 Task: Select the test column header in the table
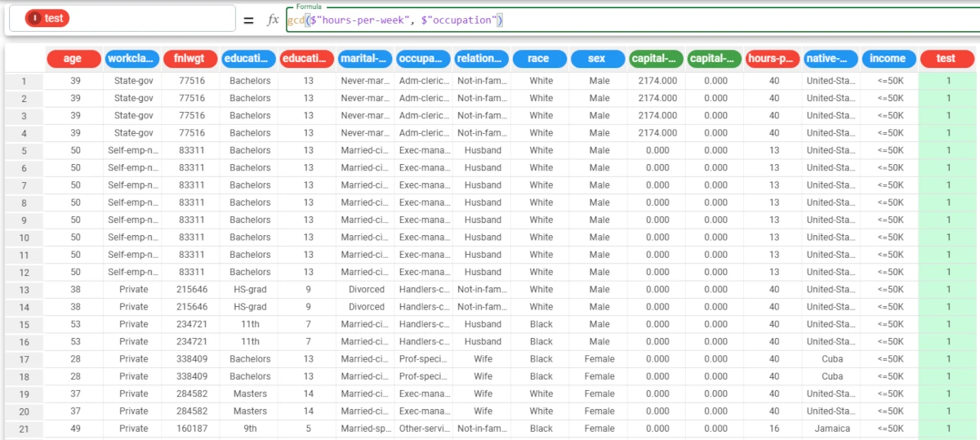947,59
